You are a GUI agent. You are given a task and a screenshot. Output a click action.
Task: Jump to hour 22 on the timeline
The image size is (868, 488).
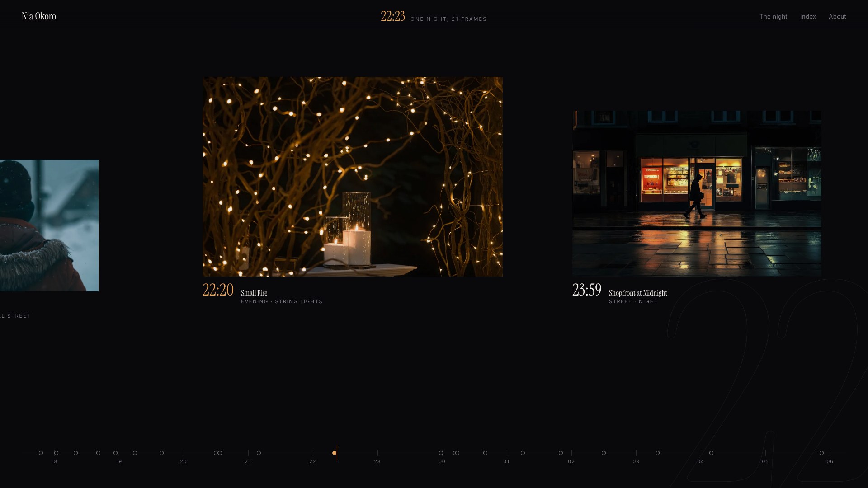tap(313, 461)
